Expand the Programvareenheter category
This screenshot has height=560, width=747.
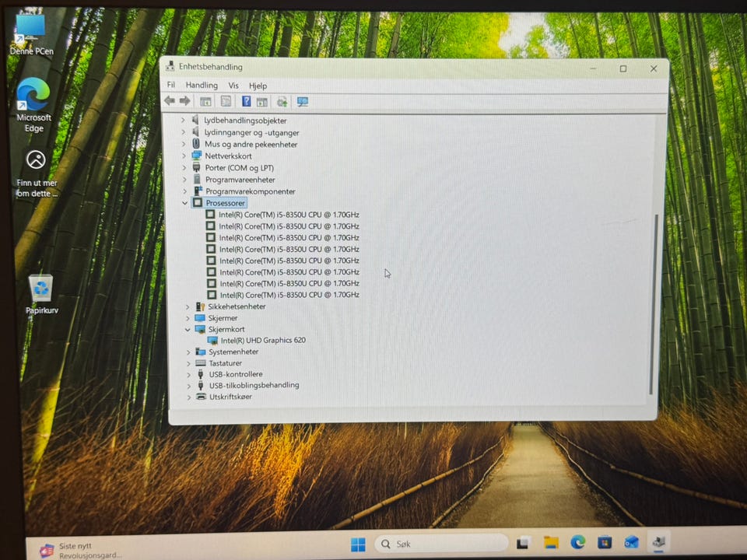point(185,180)
